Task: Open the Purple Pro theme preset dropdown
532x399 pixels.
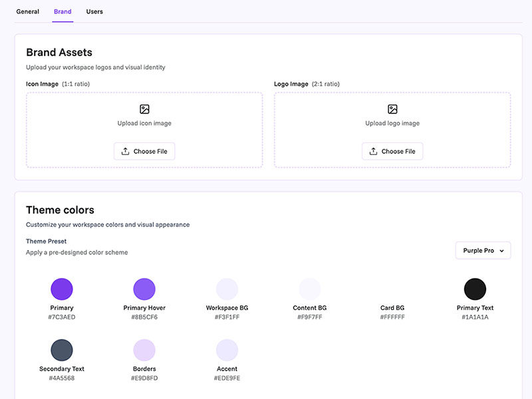Action: pyautogui.click(x=483, y=251)
